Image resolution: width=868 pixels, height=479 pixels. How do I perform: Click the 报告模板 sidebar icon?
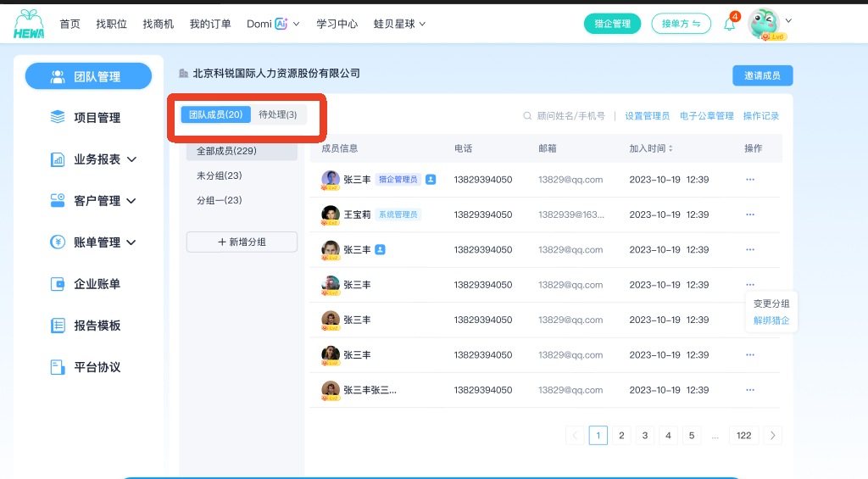point(58,326)
